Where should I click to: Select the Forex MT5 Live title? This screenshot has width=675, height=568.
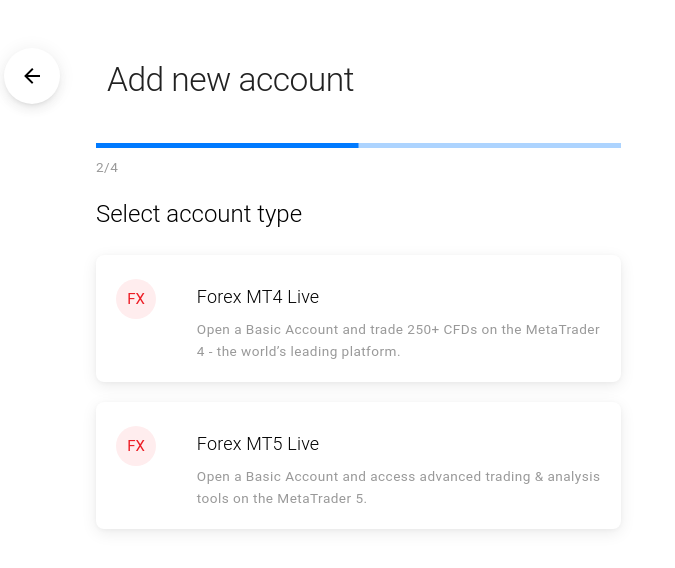[258, 444]
